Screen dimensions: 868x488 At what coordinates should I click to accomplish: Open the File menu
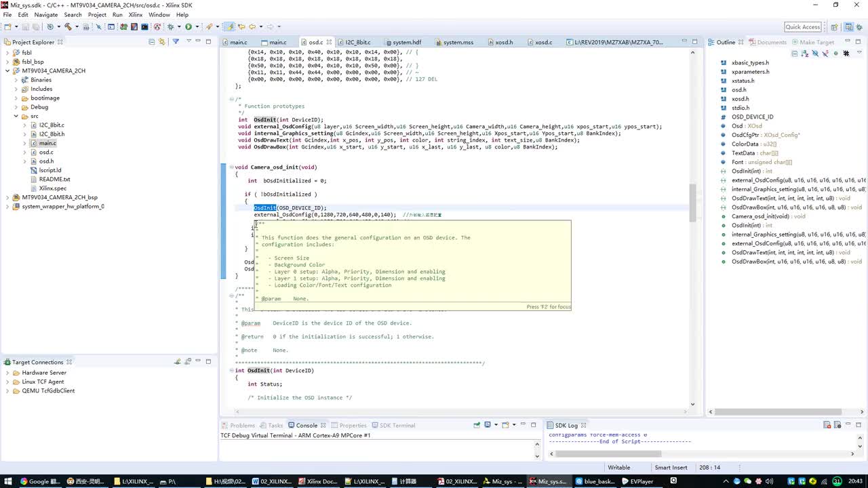[7, 15]
